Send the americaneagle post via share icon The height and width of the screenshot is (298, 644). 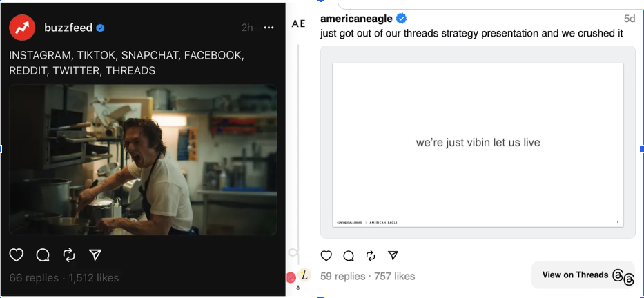393,256
